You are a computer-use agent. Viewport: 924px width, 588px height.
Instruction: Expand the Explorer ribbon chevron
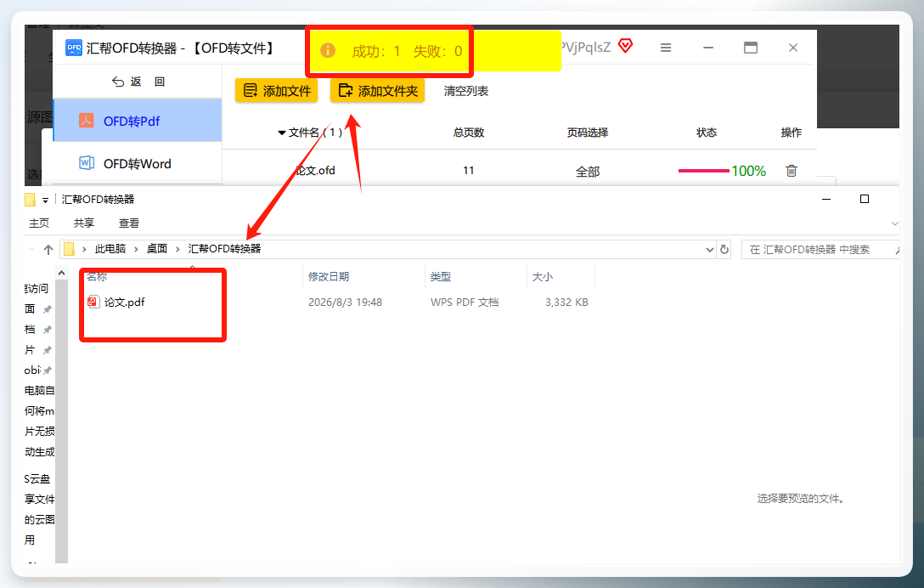[894, 223]
